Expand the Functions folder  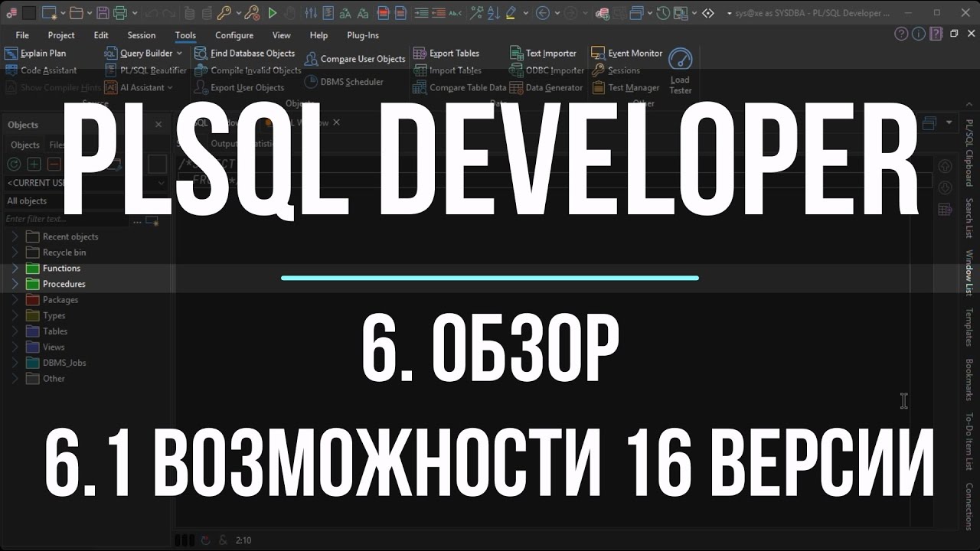pyautogui.click(x=15, y=269)
